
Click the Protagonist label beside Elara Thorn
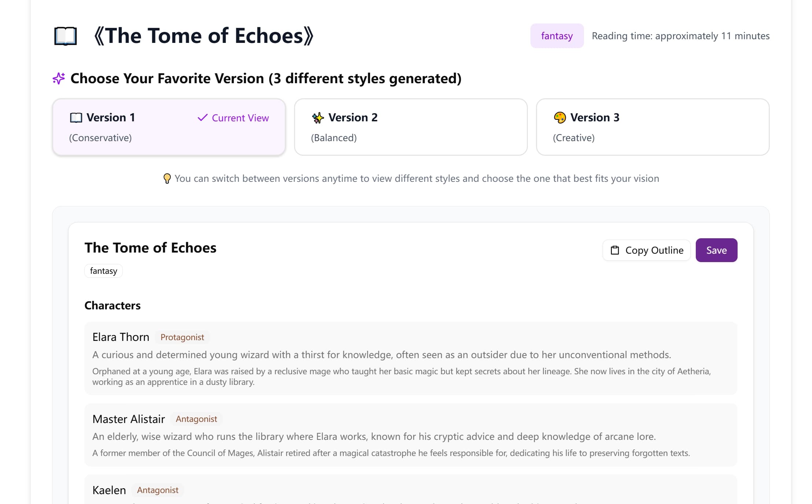182,337
